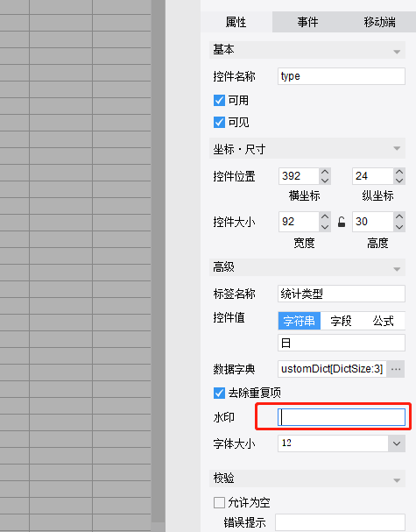Increase 横坐标 value with up arrow

point(325,172)
